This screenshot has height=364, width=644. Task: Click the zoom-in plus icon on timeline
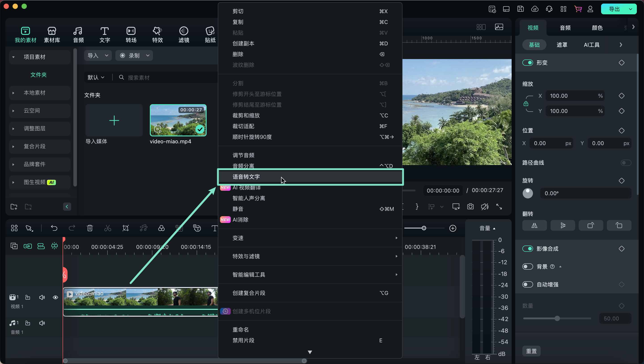click(453, 228)
